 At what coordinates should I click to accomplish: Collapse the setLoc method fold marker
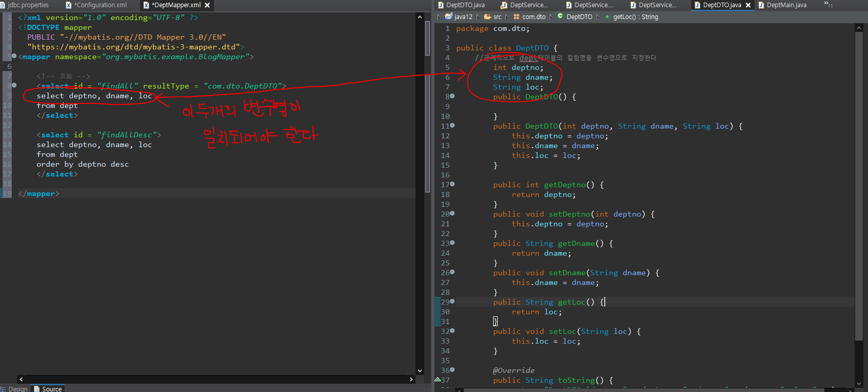tap(453, 331)
